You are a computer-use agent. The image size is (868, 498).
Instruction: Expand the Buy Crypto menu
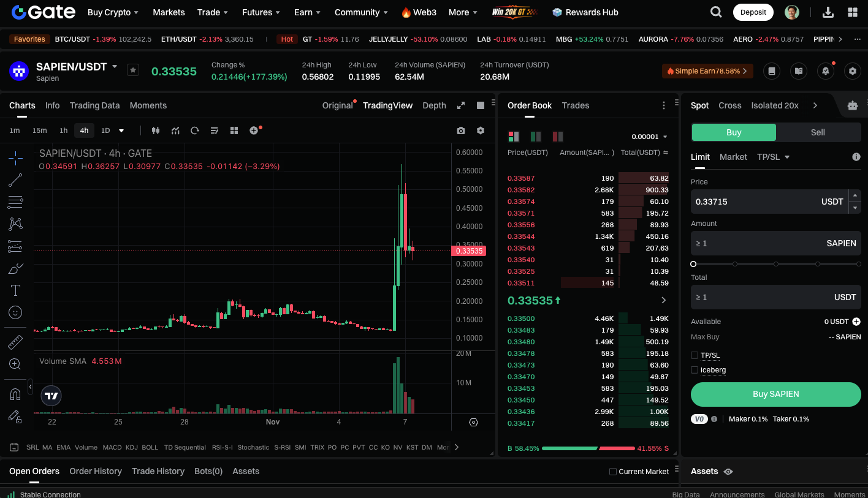[113, 12]
